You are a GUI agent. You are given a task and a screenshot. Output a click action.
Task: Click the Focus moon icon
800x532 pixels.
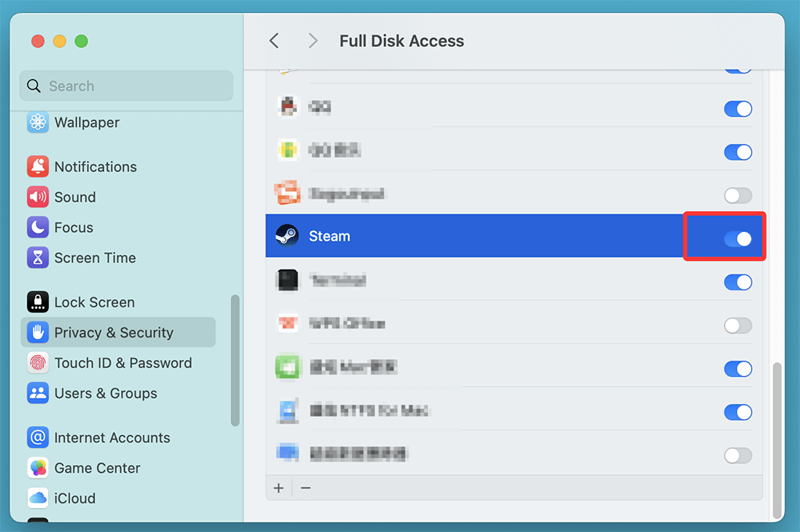click(x=38, y=227)
